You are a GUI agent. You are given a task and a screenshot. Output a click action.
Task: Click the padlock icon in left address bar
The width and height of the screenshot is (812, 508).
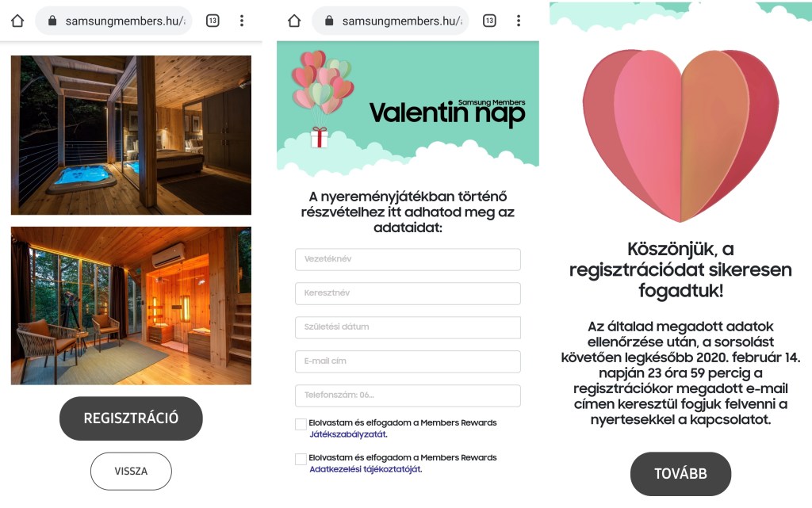coord(52,21)
